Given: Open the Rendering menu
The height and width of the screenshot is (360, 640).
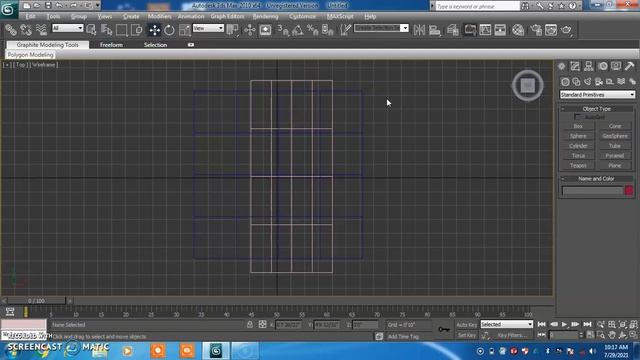Looking at the screenshot, I should [265, 16].
